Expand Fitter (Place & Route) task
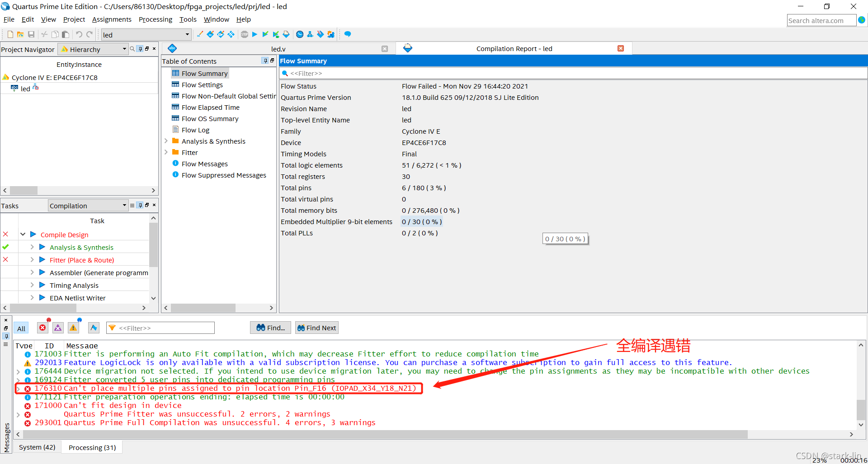Screen dimensions: 868x464 point(32,260)
